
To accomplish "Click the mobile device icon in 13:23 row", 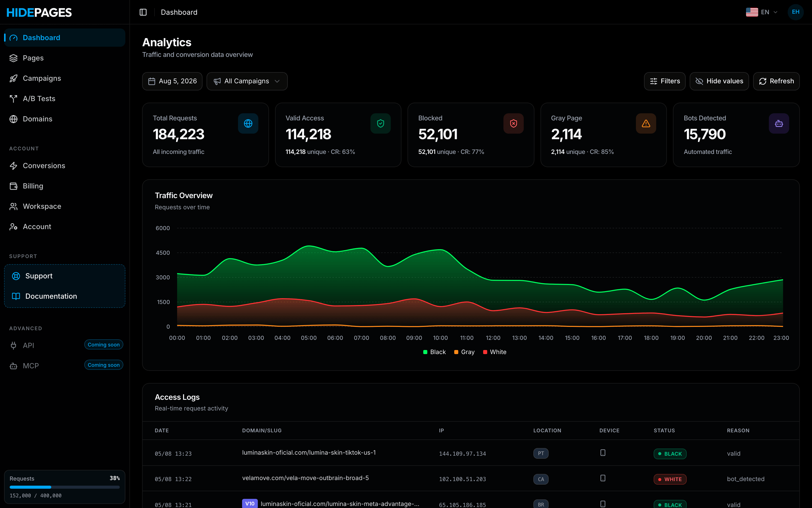I will 603,453.
